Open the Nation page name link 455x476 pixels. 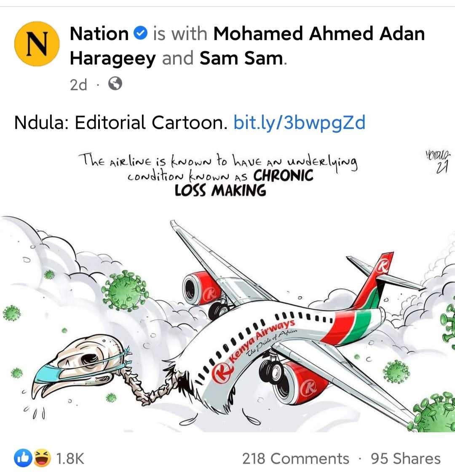click(x=99, y=33)
